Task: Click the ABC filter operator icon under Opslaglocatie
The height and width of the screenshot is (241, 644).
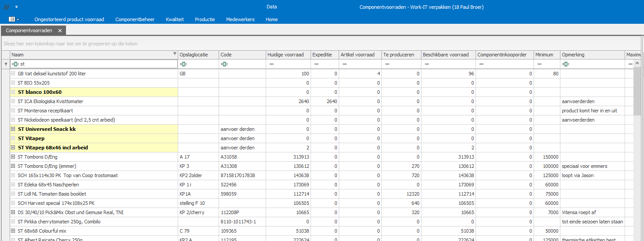Action: click(x=183, y=64)
